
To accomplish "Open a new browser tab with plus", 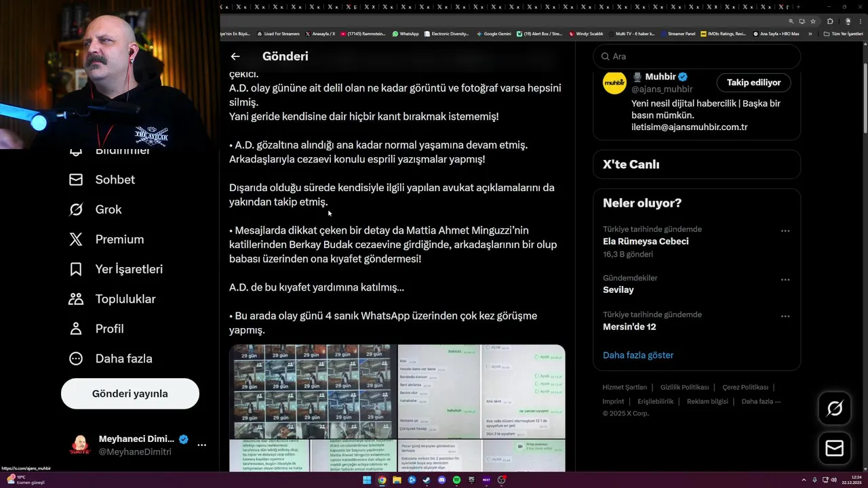I will (x=798, y=7).
